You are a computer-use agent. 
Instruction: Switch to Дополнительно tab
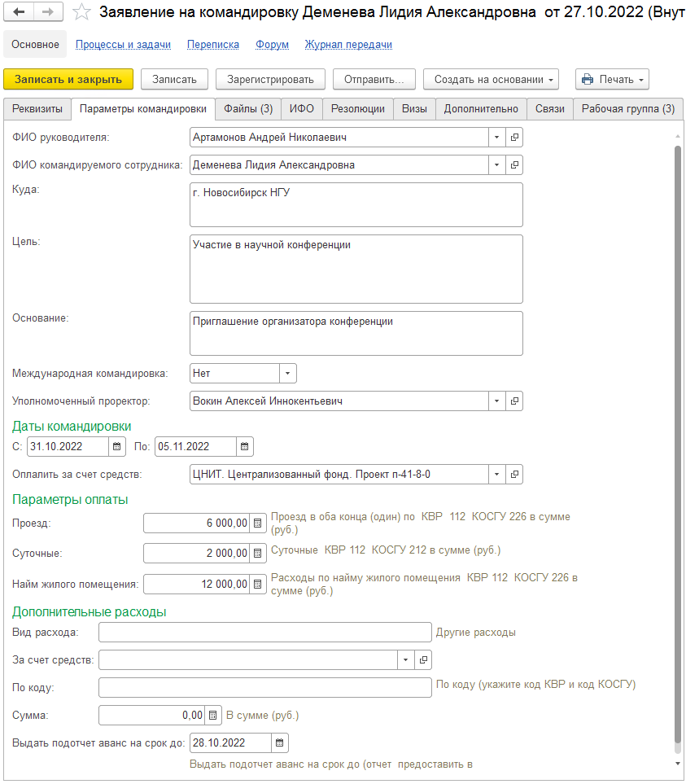point(481,109)
